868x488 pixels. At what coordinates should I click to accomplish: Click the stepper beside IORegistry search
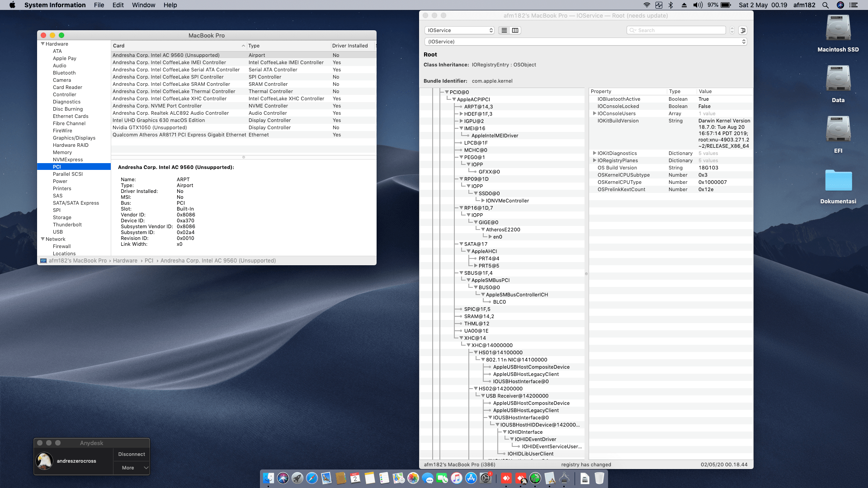click(x=732, y=30)
